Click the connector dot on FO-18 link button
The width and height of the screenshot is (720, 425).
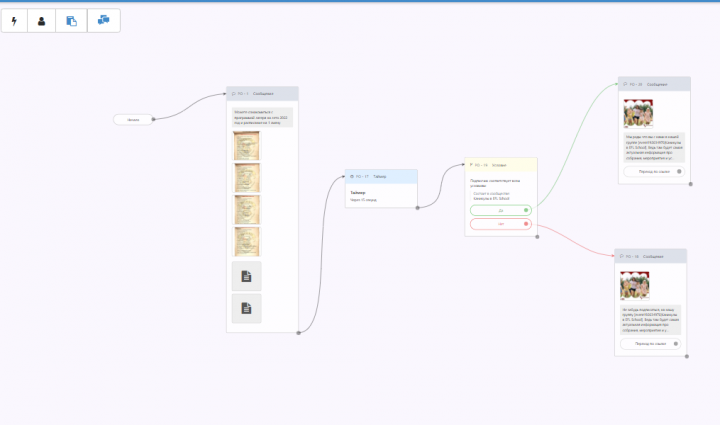[x=676, y=344]
